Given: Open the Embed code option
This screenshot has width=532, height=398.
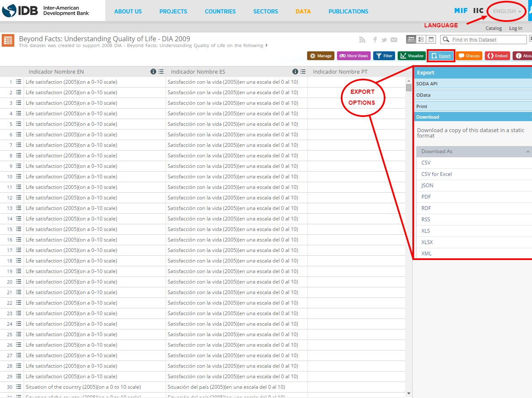Looking at the screenshot, I should coord(497,56).
